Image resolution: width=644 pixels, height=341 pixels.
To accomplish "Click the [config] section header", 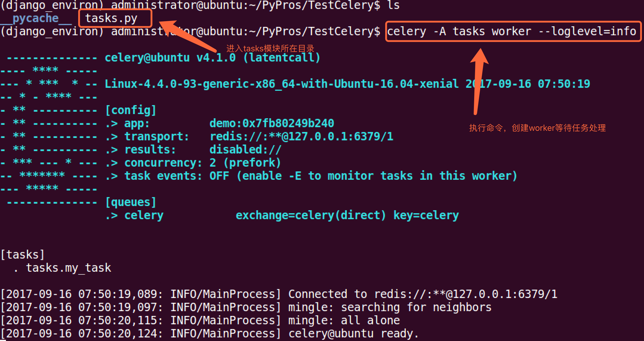I will [131, 110].
